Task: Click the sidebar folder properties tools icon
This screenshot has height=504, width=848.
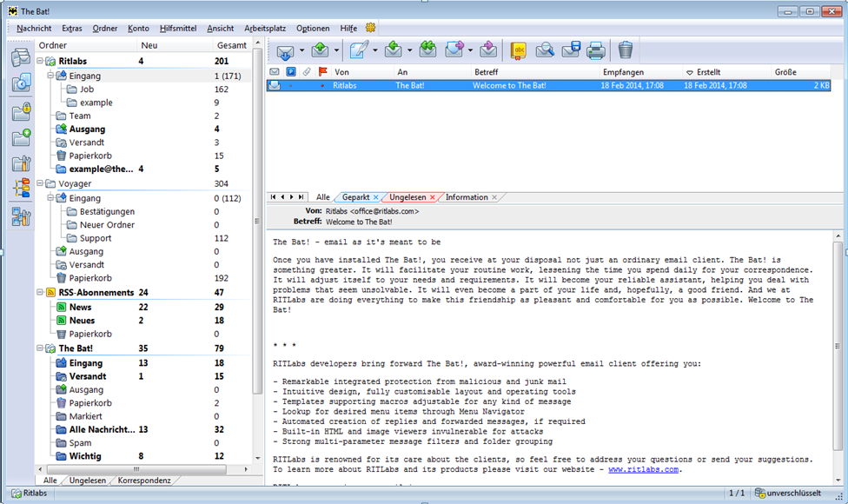Action: [x=21, y=163]
